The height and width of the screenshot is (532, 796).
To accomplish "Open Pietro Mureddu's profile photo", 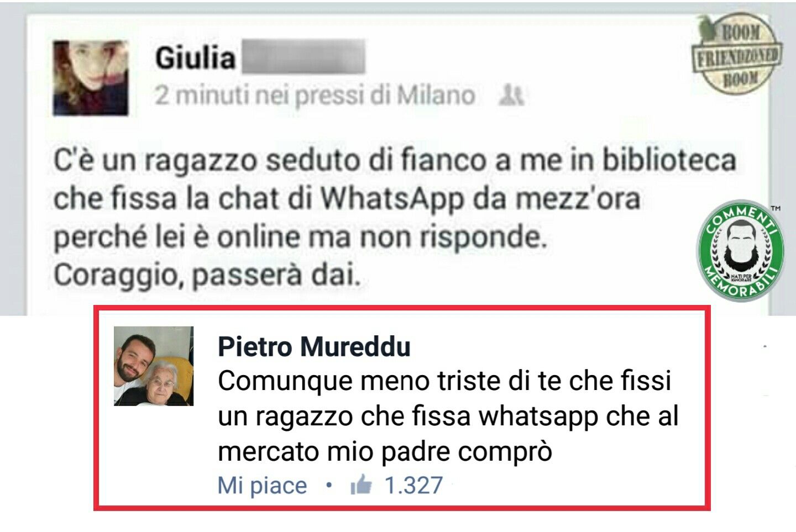I will [154, 366].
